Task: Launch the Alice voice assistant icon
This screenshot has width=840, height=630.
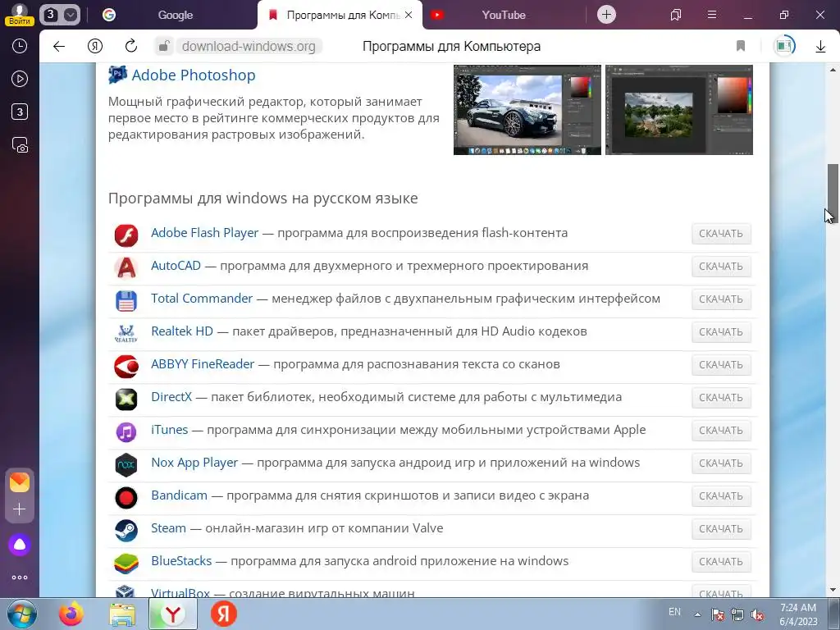Action: click(x=20, y=545)
